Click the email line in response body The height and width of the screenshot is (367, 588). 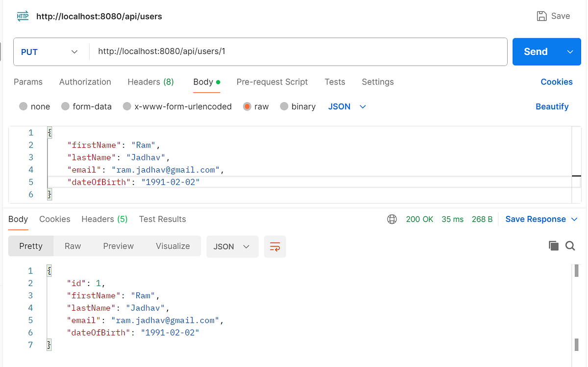coord(145,320)
